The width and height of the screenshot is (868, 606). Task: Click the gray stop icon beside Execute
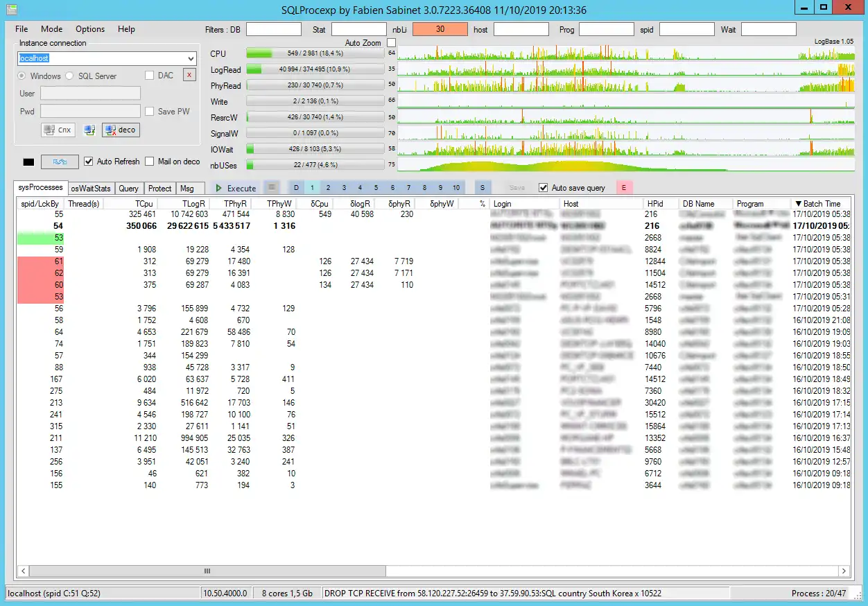coord(272,187)
